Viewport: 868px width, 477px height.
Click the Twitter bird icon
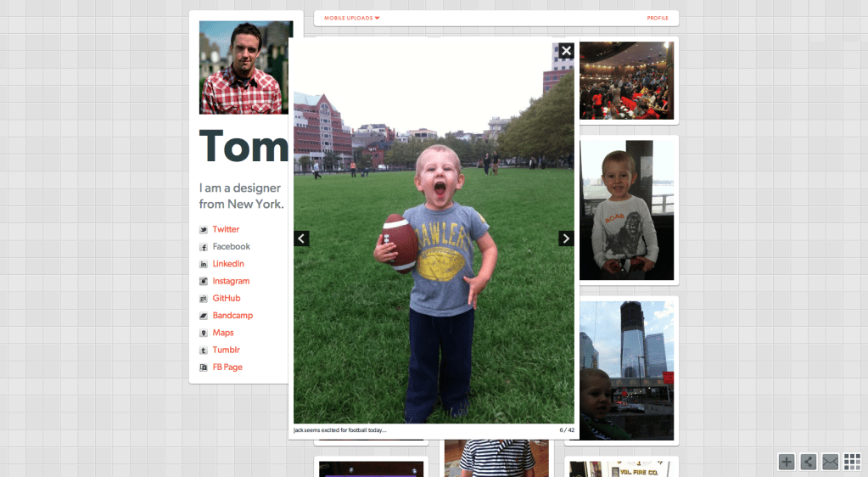(x=204, y=230)
